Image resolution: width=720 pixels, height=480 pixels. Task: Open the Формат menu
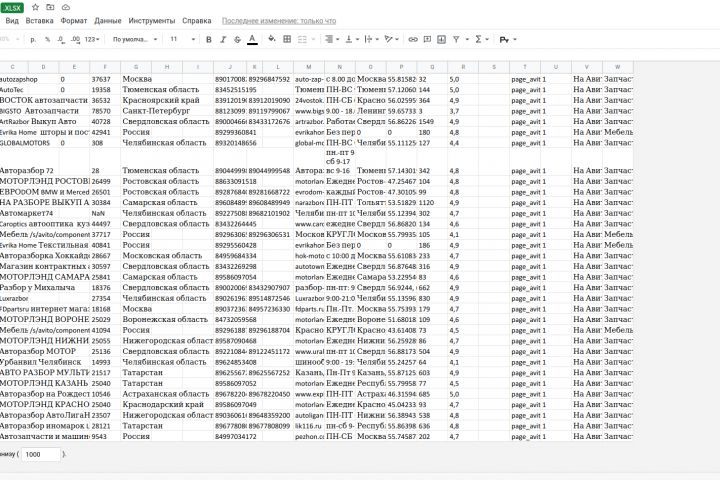point(74,21)
